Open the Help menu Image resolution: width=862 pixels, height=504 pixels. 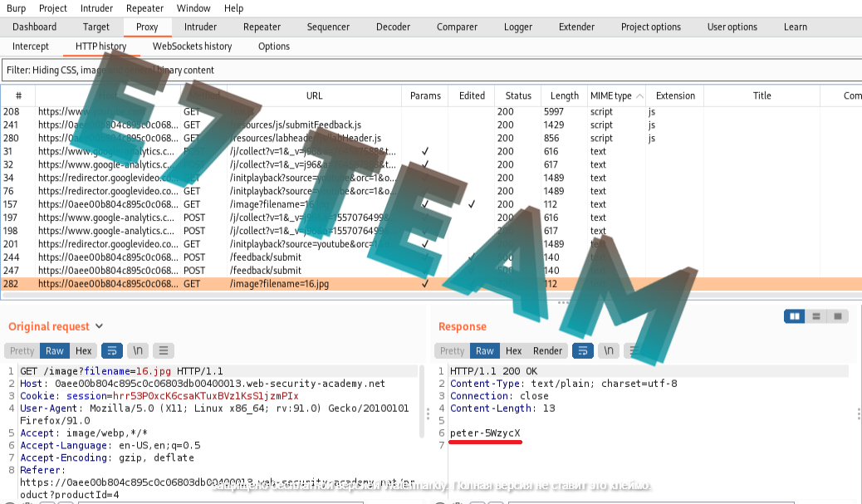(x=233, y=8)
